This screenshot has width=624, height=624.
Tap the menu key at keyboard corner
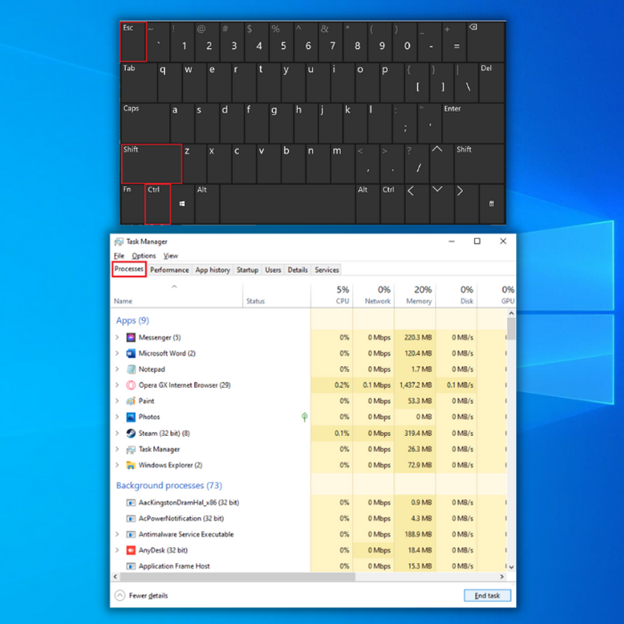coord(491,204)
